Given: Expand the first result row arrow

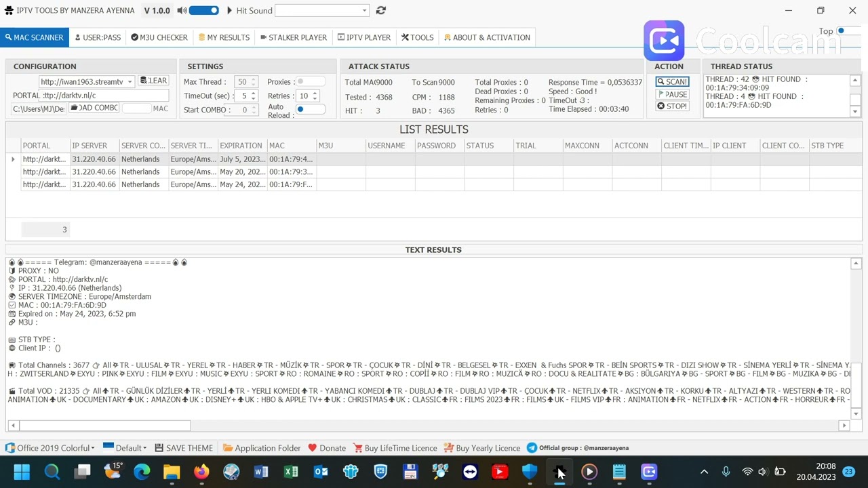Looking at the screenshot, I should tap(13, 159).
